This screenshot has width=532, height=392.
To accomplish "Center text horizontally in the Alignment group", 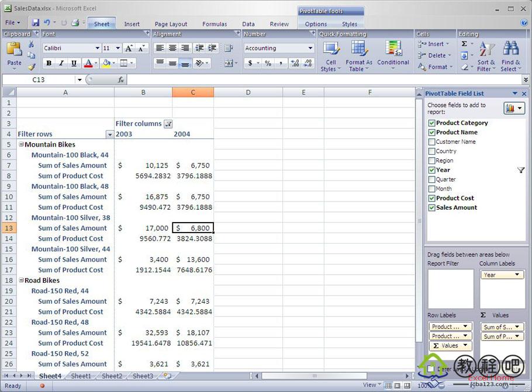I will 172,48.
